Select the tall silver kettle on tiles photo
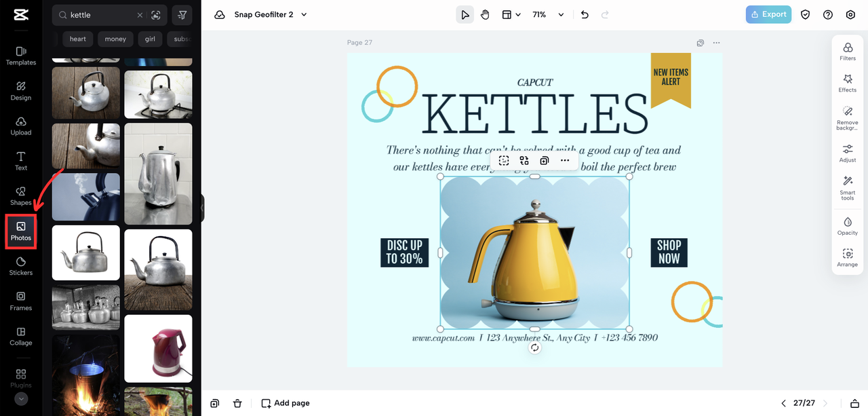This screenshot has height=416, width=868. (158, 174)
